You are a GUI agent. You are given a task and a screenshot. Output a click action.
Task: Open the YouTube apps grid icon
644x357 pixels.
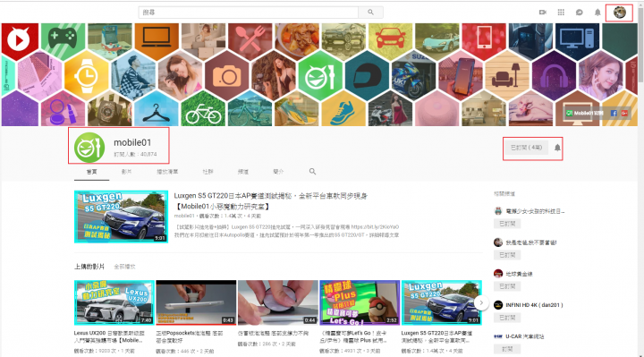pos(561,13)
